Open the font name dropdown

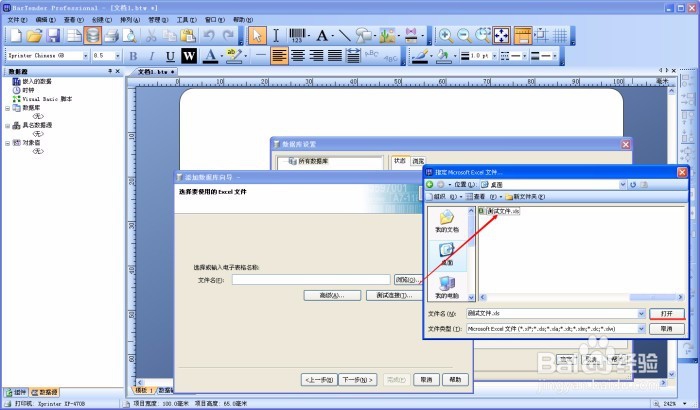point(85,56)
